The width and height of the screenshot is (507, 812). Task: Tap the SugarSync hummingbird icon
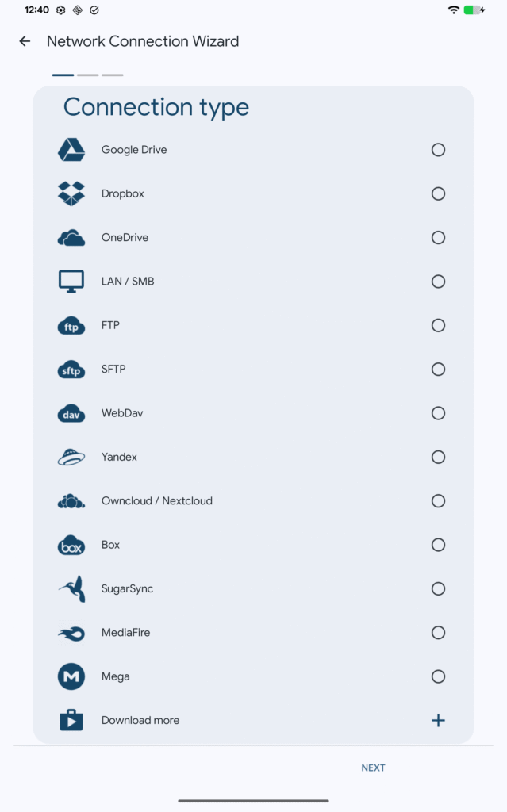click(71, 588)
